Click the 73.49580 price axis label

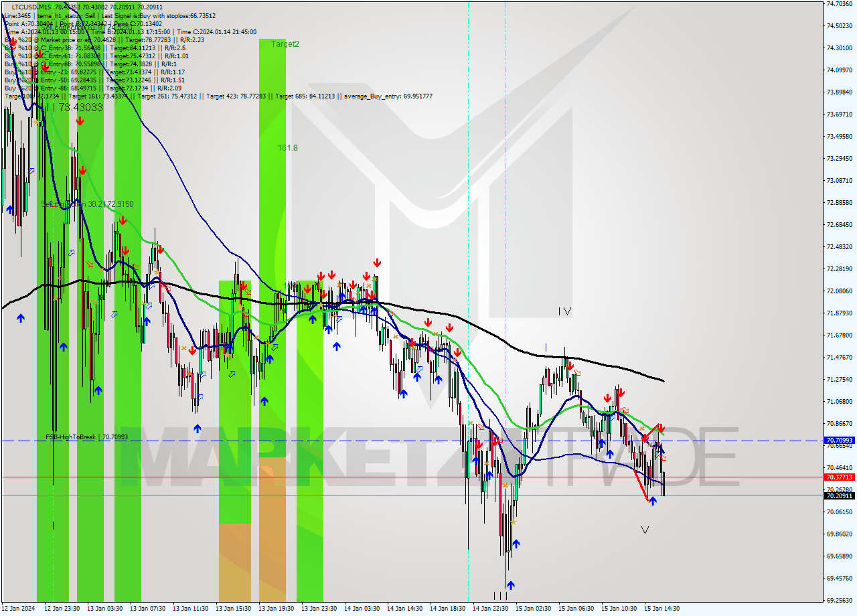(x=840, y=136)
